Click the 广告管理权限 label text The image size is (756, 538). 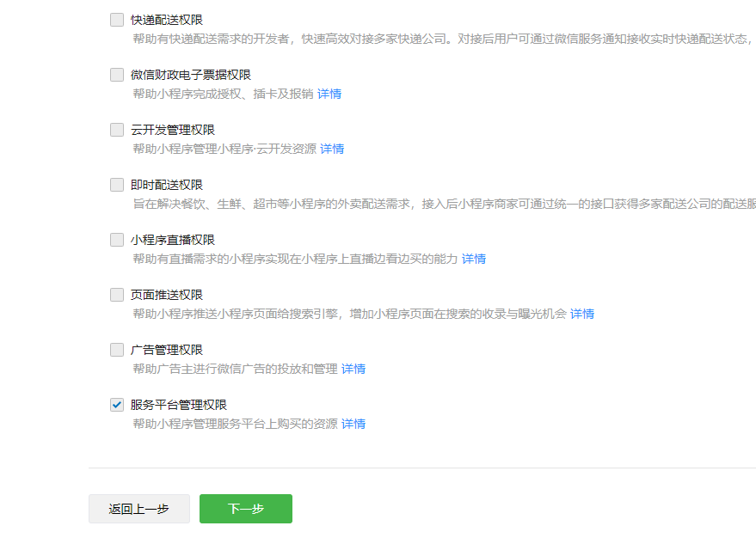click(167, 350)
